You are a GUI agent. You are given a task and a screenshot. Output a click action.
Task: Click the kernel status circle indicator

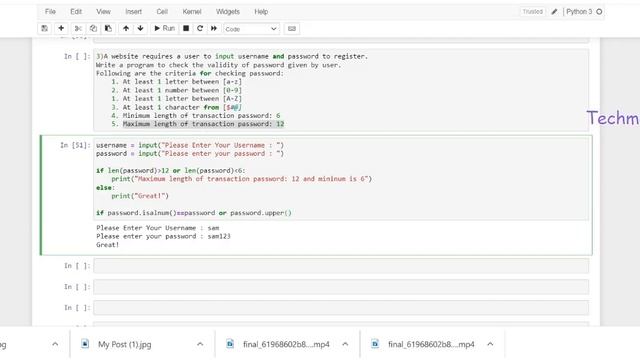pyautogui.click(x=599, y=11)
